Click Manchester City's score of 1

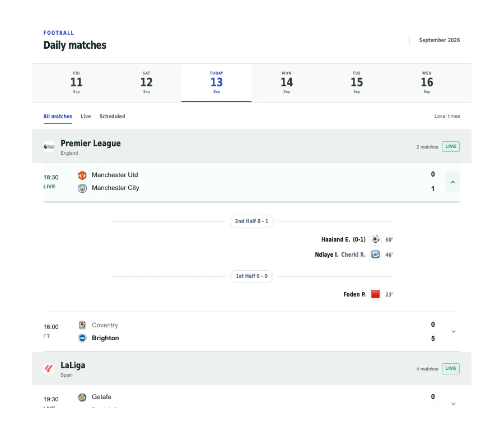coord(433,189)
